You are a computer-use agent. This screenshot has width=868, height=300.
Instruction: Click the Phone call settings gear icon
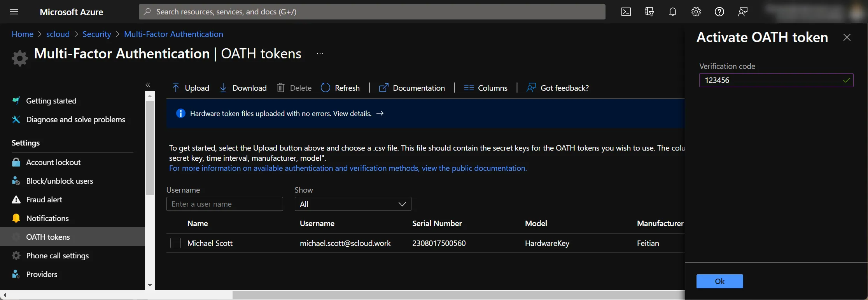click(16, 256)
